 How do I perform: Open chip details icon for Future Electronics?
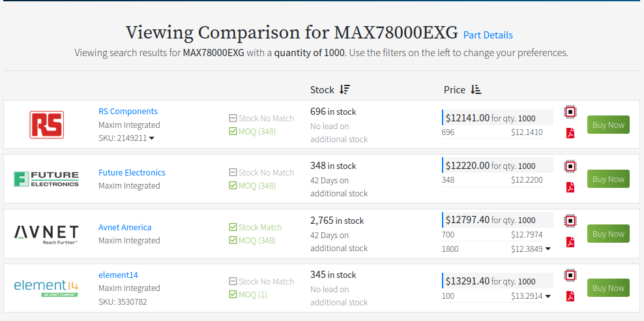click(x=570, y=166)
